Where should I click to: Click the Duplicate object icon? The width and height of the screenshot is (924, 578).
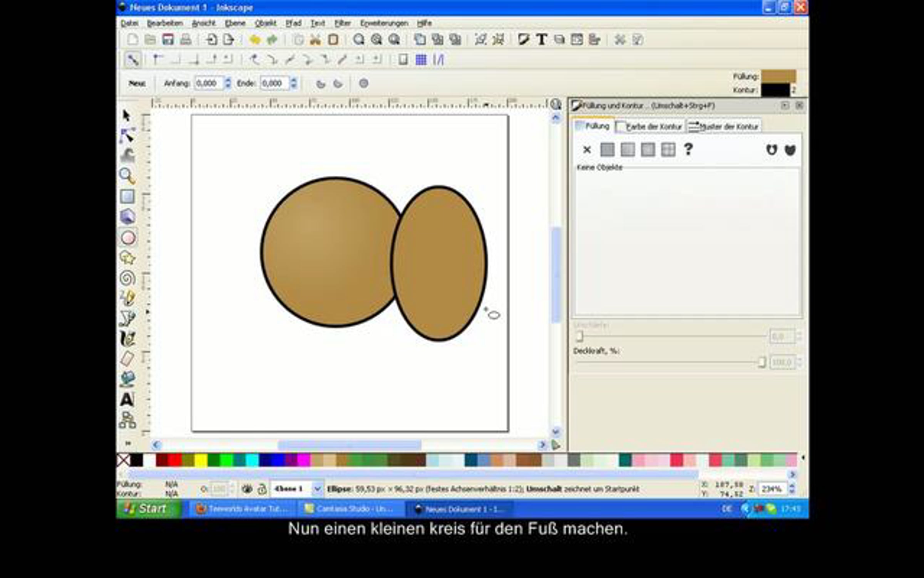pos(420,39)
